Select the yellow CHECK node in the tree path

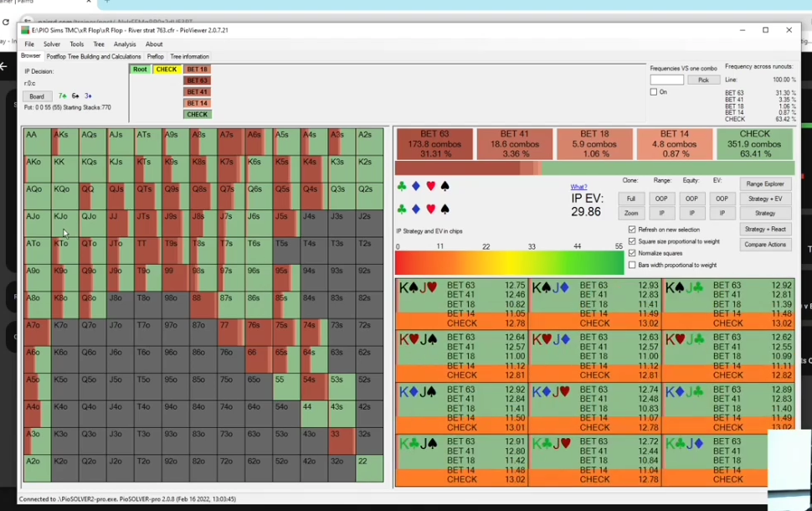pos(167,70)
